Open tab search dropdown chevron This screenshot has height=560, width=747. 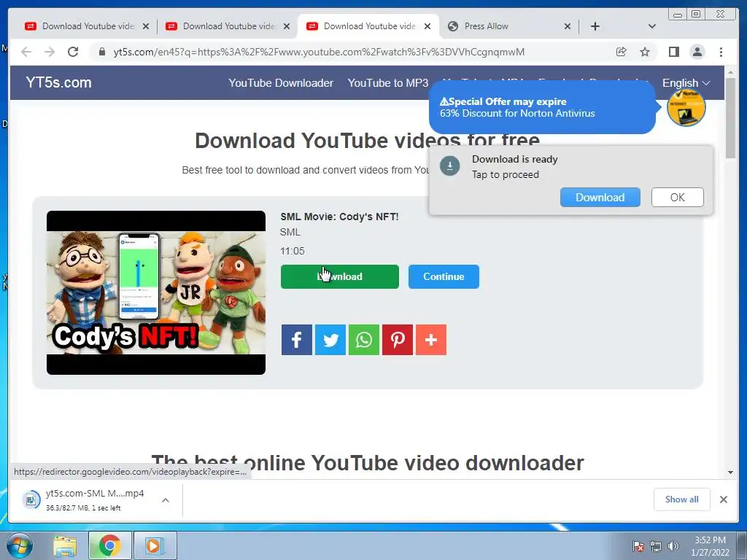coord(652,26)
